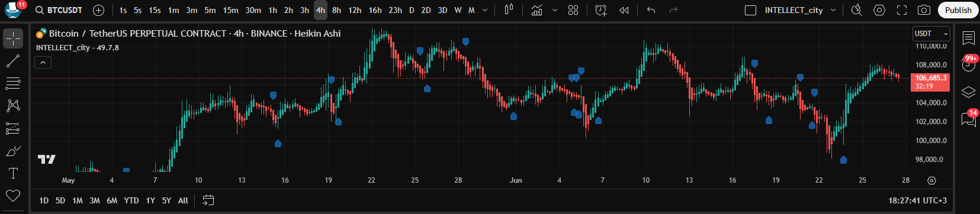Switch to the 1h timeframe

point(272,10)
